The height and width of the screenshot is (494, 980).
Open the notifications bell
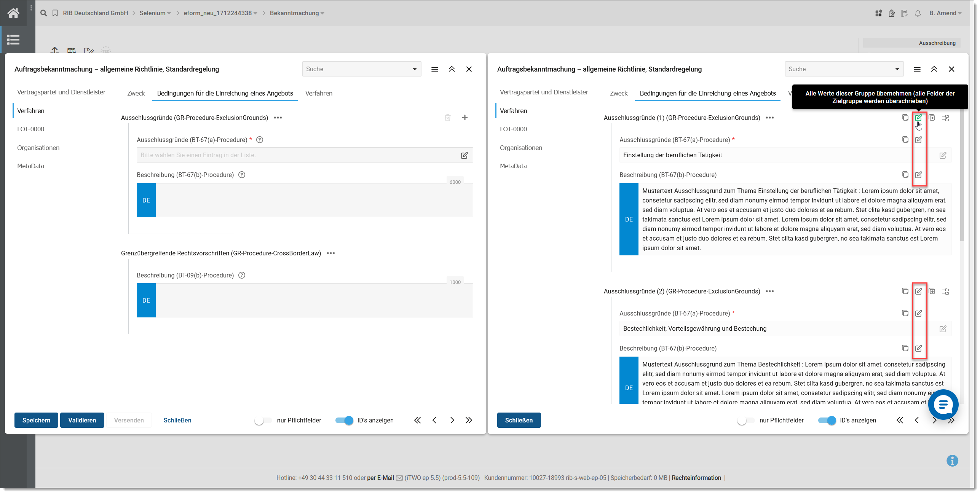[918, 13]
